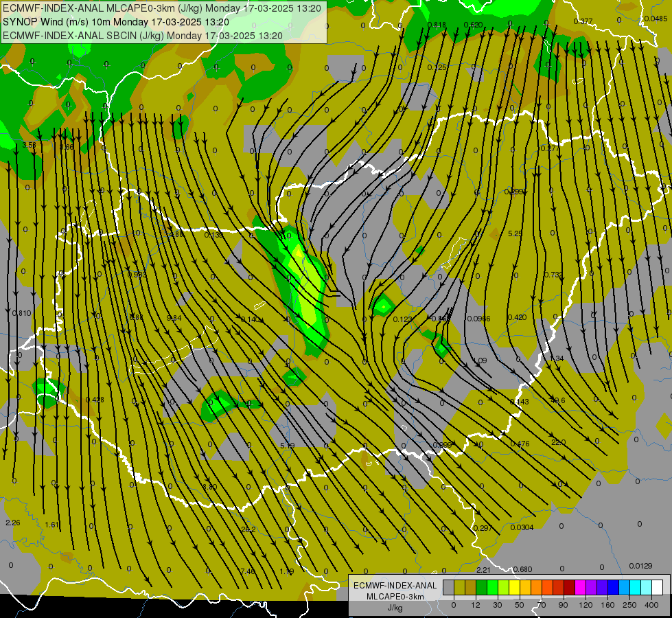Click the lime legend swatch right of 30
672x618 pixels.
coord(503,587)
